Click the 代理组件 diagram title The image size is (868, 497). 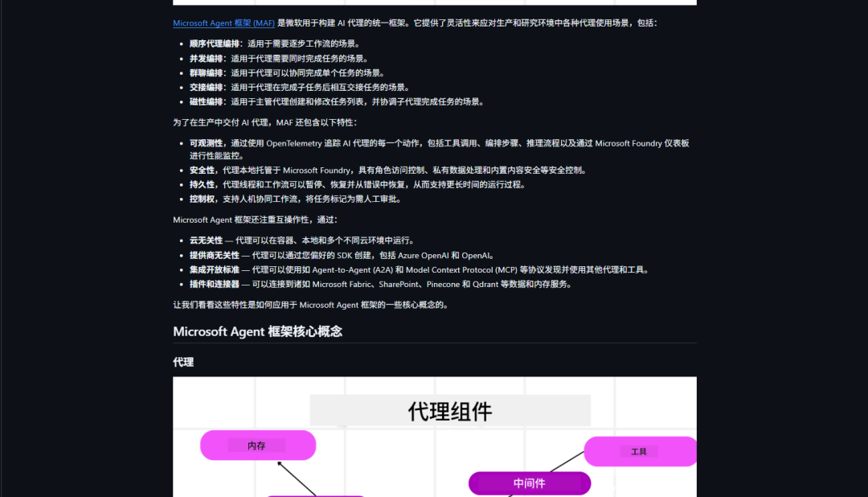pyautogui.click(x=449, y=411)
